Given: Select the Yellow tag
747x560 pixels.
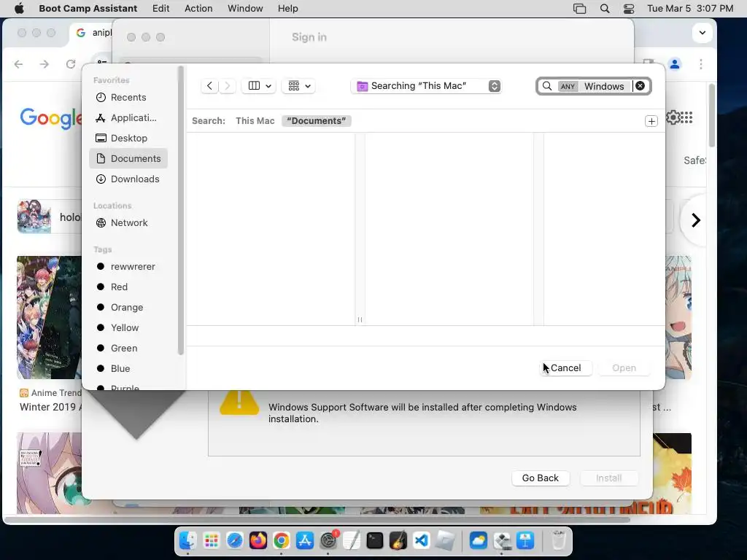Looking at the screenshot, I should tap(128, 328).
